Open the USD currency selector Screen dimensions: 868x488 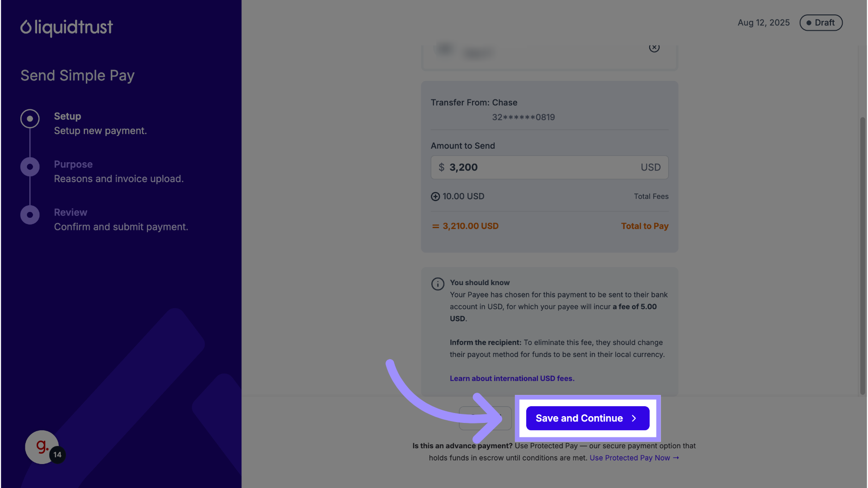pos(651,168)
